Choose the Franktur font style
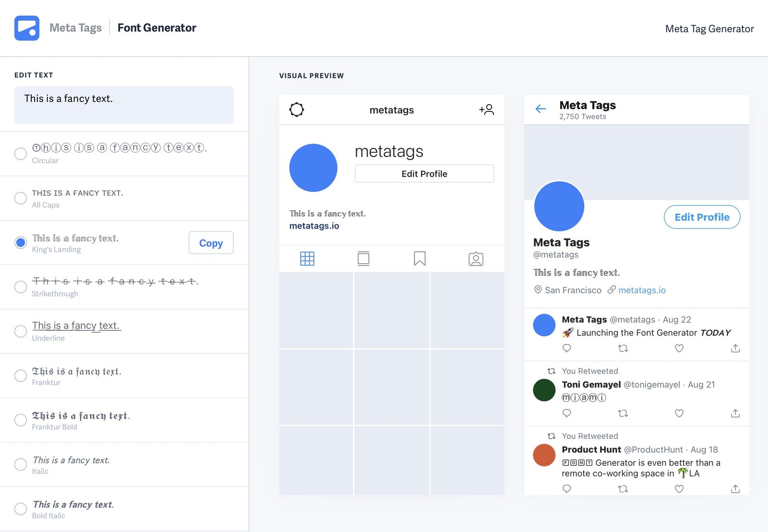This screenshot has height=532, width=768. [x=21, y=375]
